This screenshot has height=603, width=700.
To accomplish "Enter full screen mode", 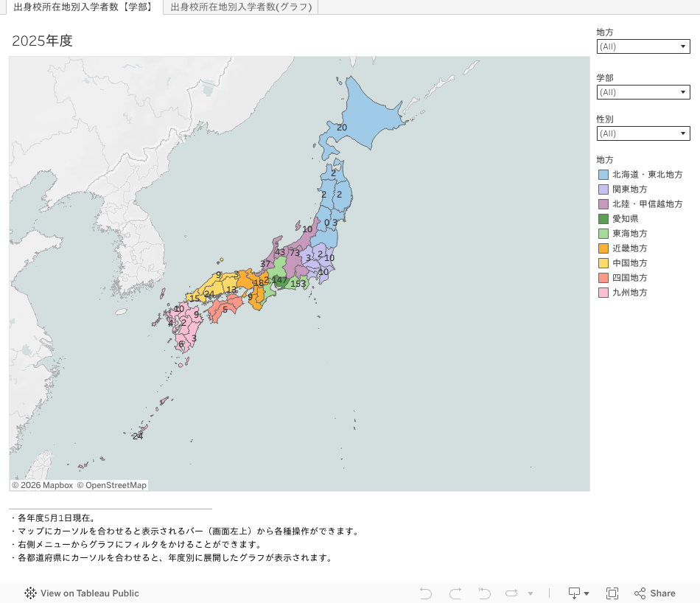I will tap(612, 593).
